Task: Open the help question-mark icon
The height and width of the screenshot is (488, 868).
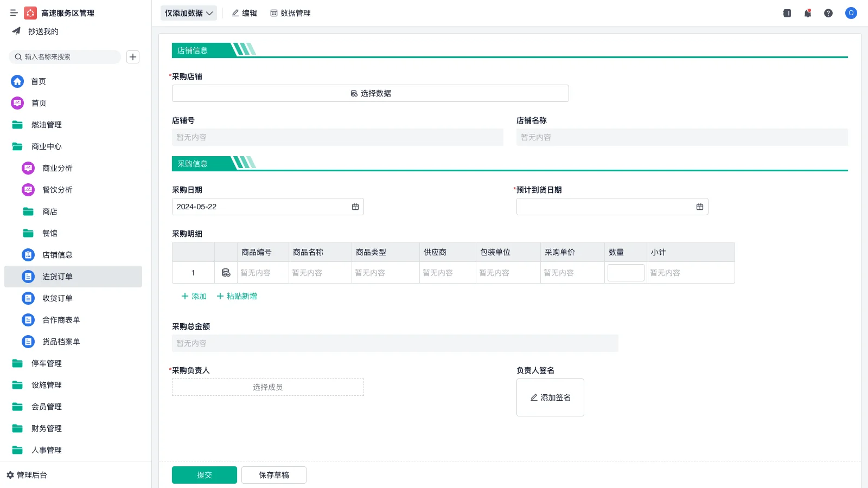Action: click(x=829, y=13)
